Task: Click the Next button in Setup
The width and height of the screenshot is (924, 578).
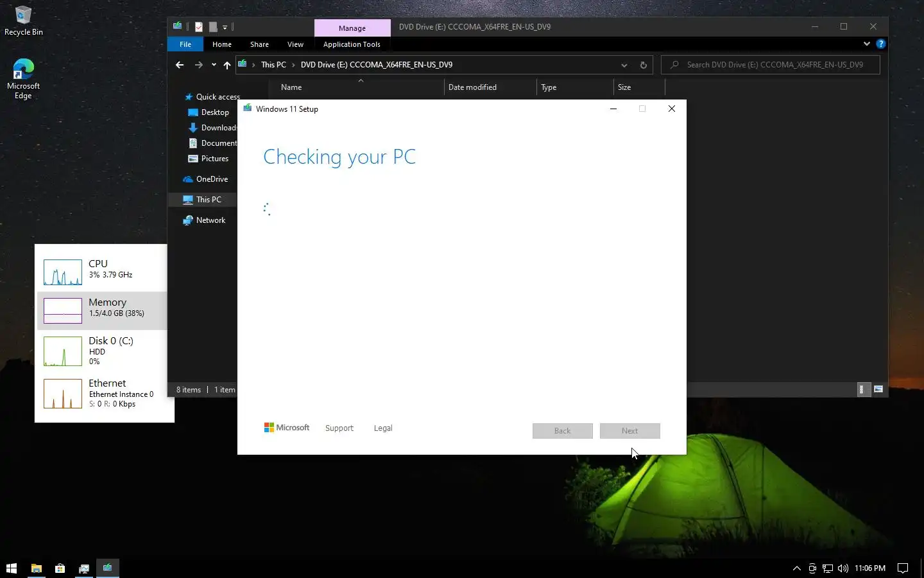Action: [x=629, y=431]
